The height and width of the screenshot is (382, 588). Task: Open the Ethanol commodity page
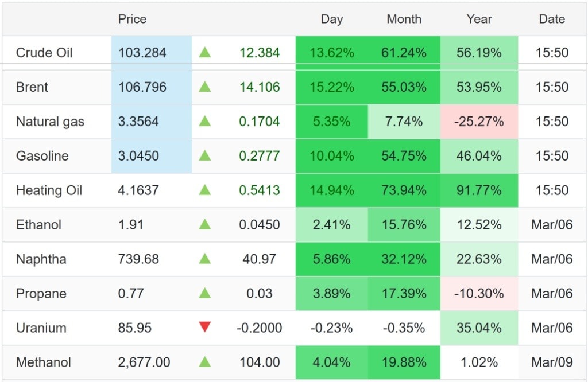(x=38, y=225)
